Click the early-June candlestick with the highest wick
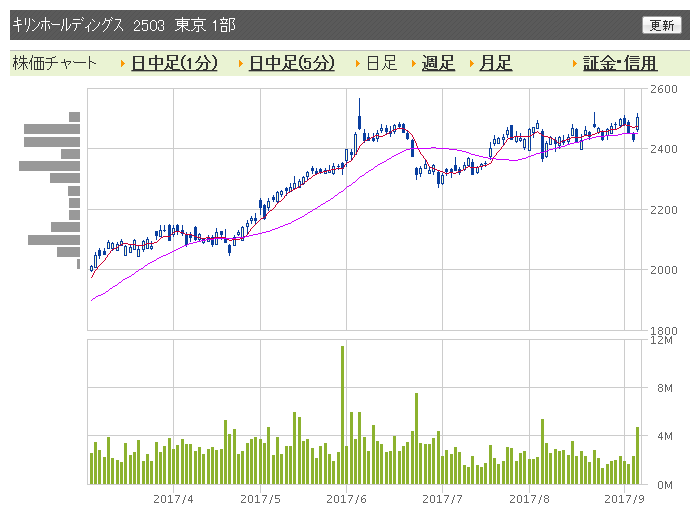 (x=360, y=114)
